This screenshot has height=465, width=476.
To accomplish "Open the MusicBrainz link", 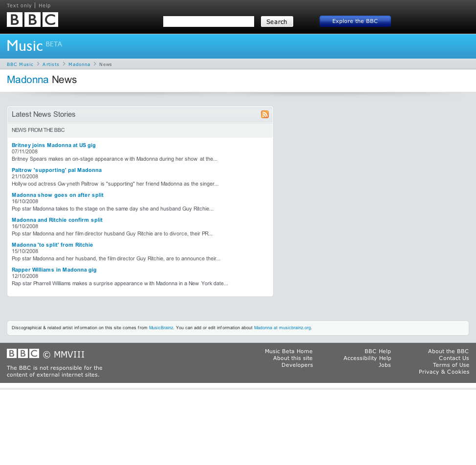I will [x=161, y=328].
